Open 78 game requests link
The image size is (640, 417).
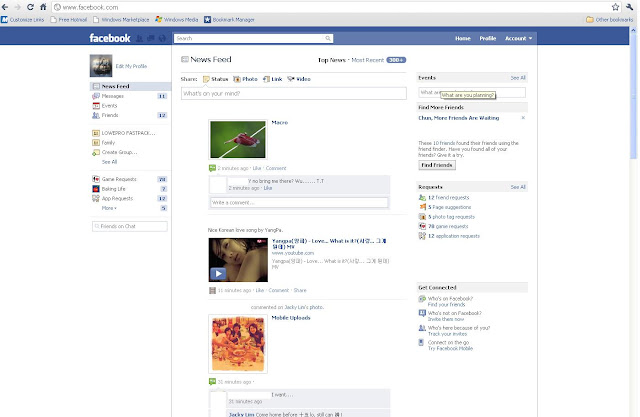pos(448,226)
